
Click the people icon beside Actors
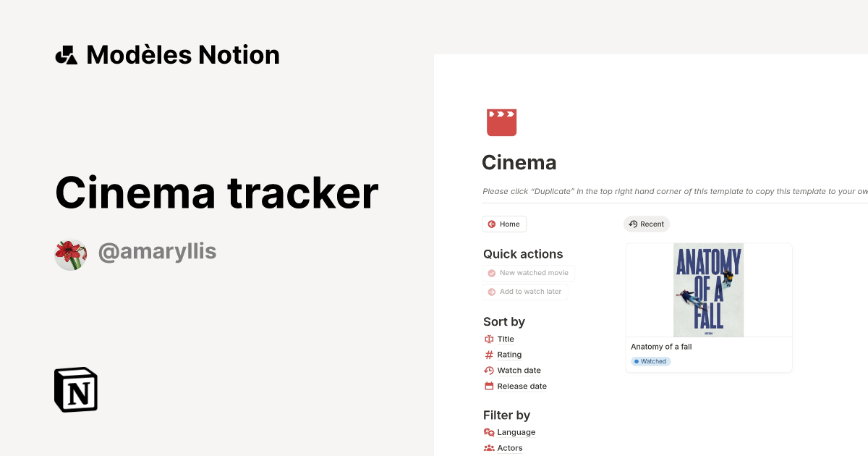(488, 447)
